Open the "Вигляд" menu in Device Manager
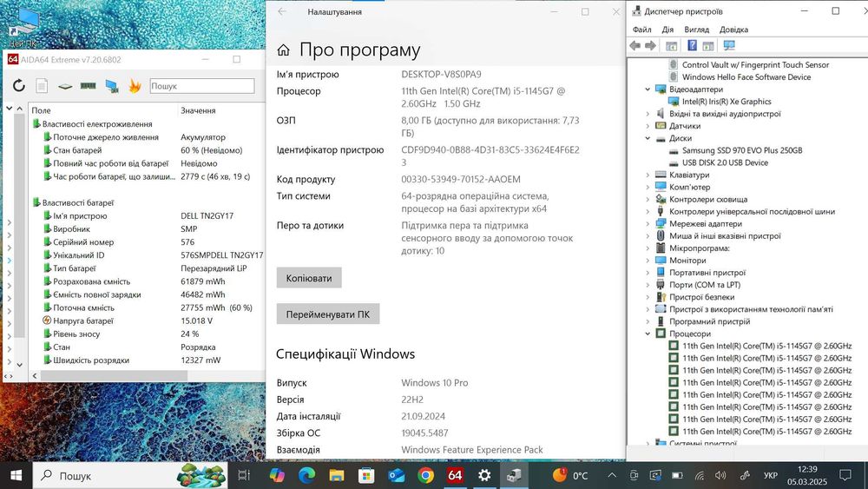This screenshot has height=489, width=868. click(x=696, y=30)
